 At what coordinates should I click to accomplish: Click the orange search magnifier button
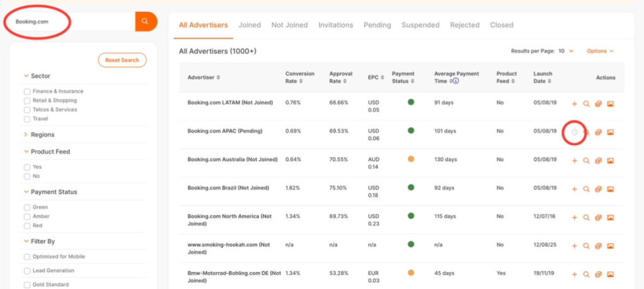(145, 21)
